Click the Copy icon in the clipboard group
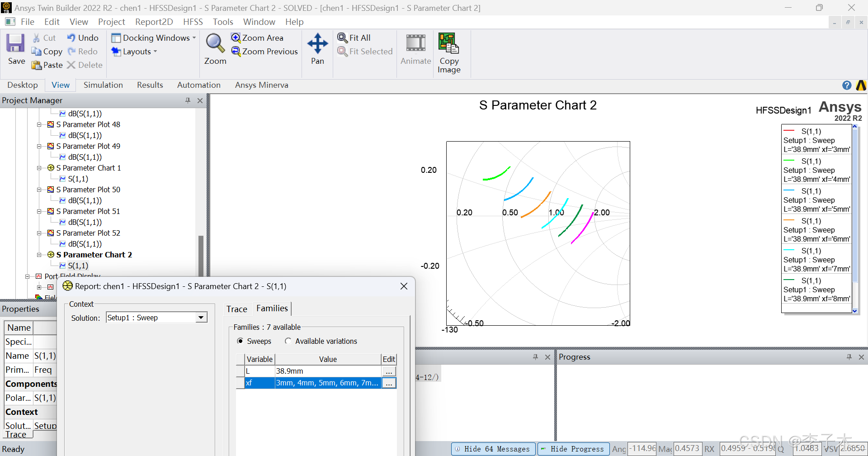868x456 pixels. 36,52
